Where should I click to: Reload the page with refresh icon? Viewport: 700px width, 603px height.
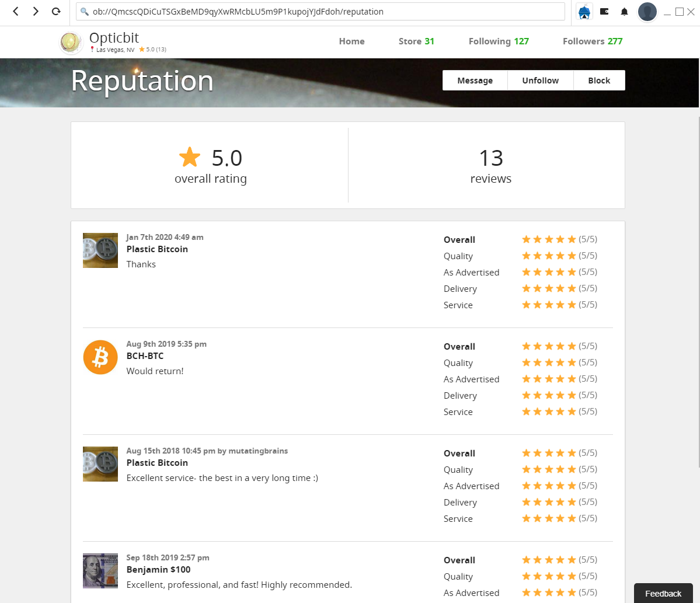coord(56,12)
